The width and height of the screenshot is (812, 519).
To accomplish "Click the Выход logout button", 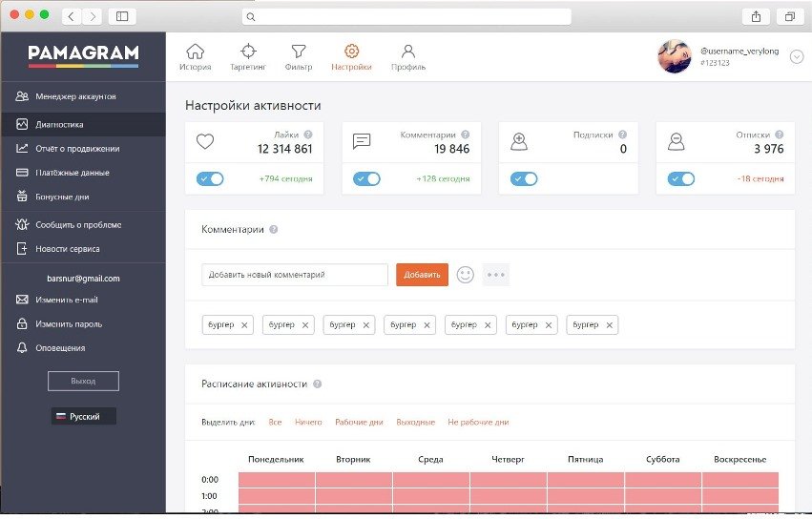I will (x=83, y=381).
